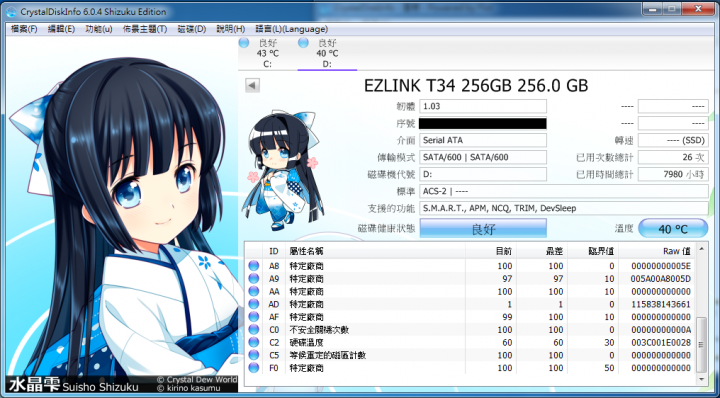Click the power on hours field 7980 小時

tap(673, 174)
